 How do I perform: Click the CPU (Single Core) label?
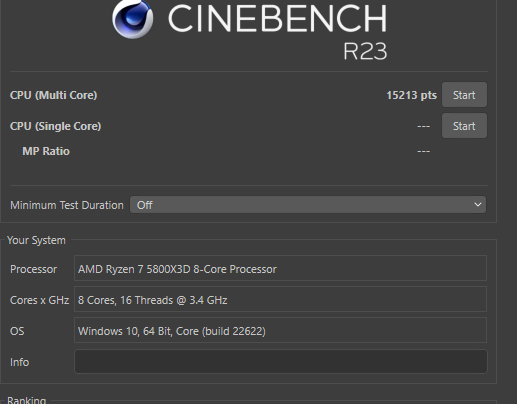click(55, 126)
